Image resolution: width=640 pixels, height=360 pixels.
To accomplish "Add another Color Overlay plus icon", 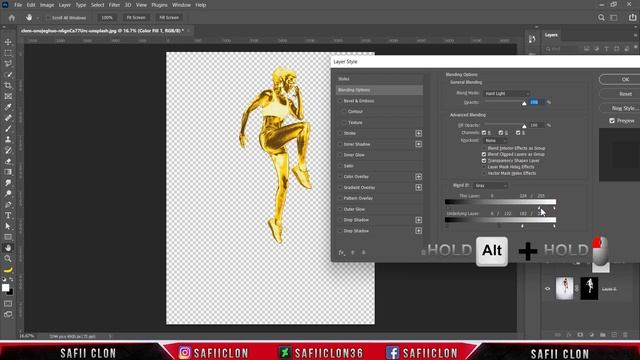I will (x=418, y=177).
